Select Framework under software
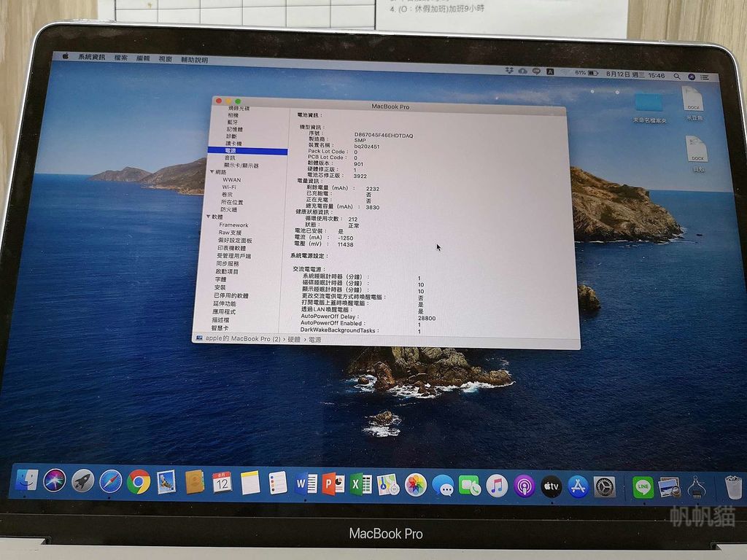Viewport: 747px width, 560px height. pyautogui.click(x=233, y=225)
